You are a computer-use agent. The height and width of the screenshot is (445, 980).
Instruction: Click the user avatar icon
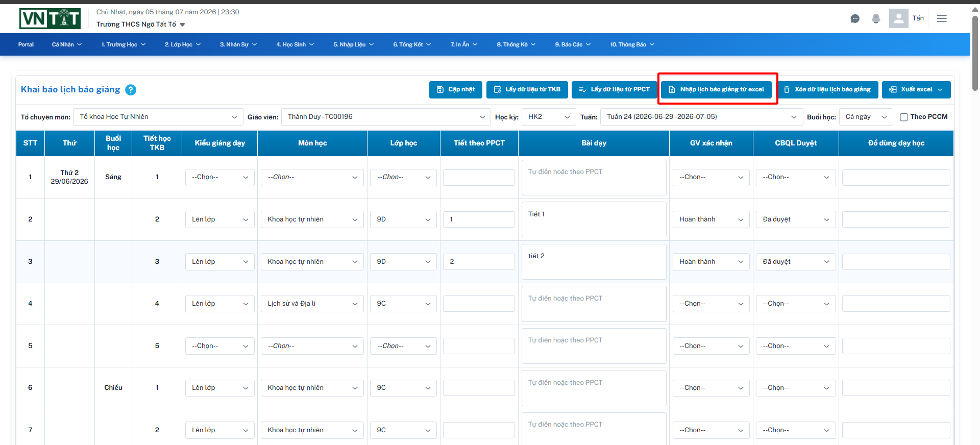898,18
